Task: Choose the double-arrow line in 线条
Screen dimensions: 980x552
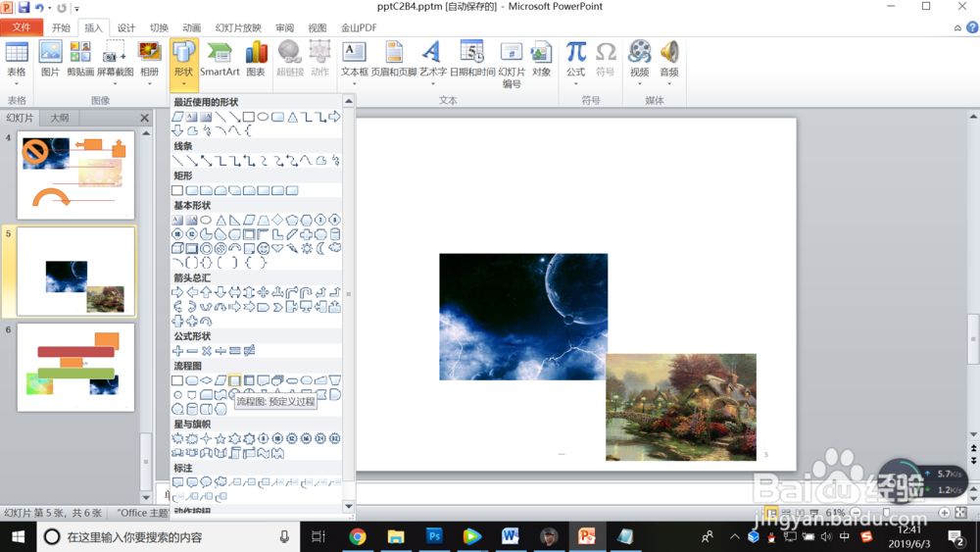Action: coord(206,161)
